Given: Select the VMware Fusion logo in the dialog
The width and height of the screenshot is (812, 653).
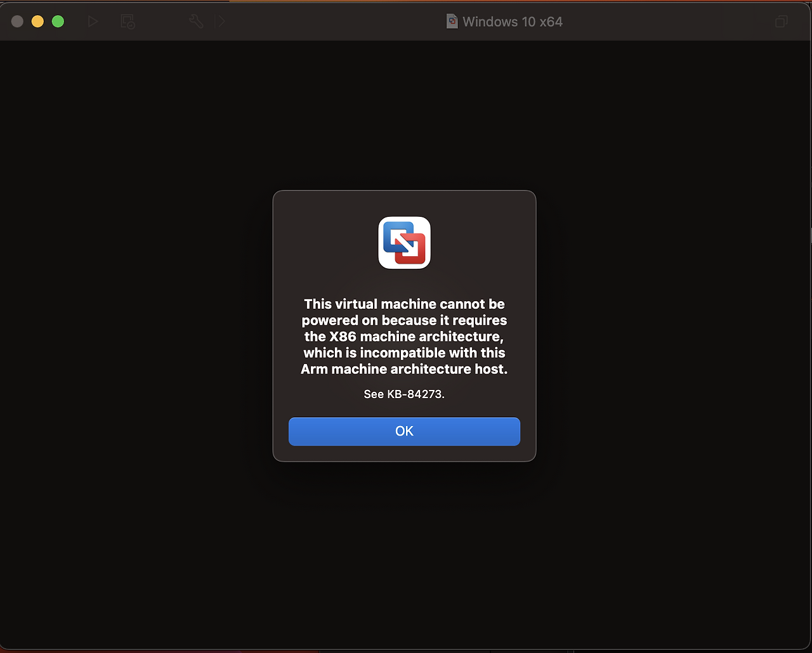Looking at the screenshot, I should click(x=404, y=243).
